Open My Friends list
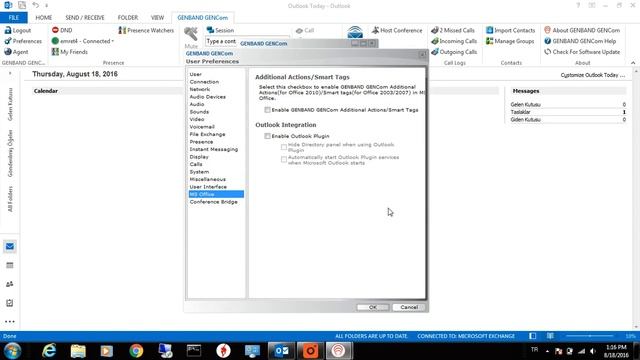Screen dimensions: 640x360 [69, 52]
